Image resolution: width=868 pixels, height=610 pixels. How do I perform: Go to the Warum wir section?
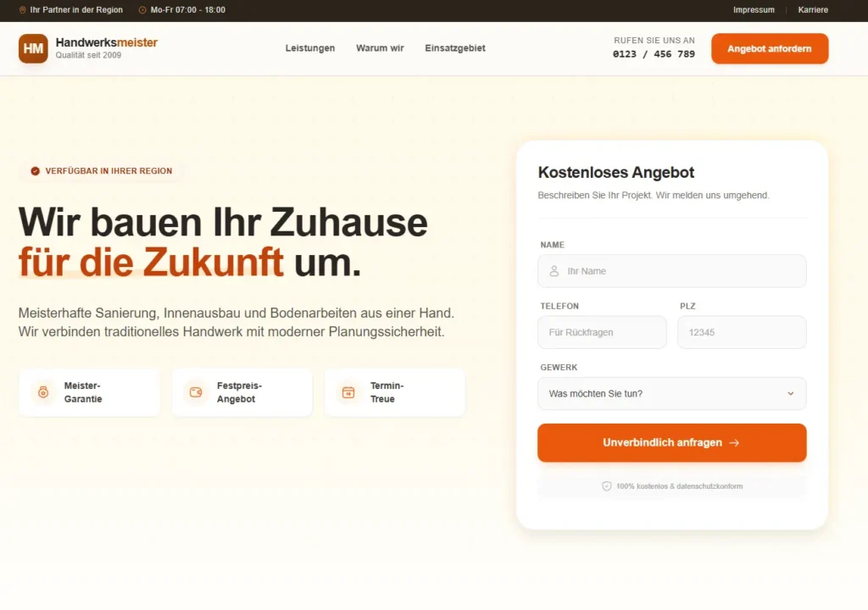pos(380,48)
